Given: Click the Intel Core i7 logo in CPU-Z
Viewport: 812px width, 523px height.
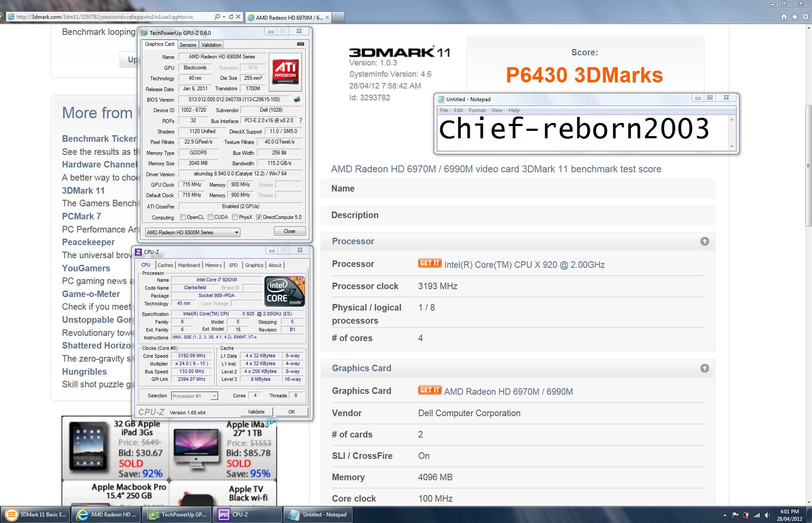Looking at the screenshot, I should pos(284,292).
